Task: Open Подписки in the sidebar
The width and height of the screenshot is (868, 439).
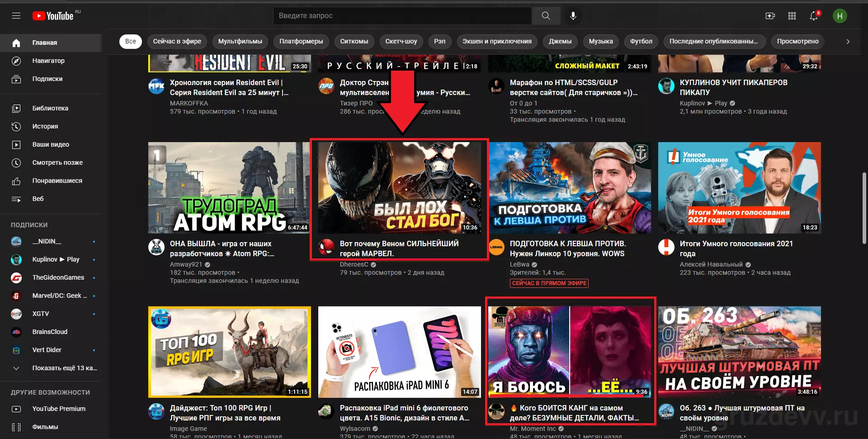Action: point(51,79)
